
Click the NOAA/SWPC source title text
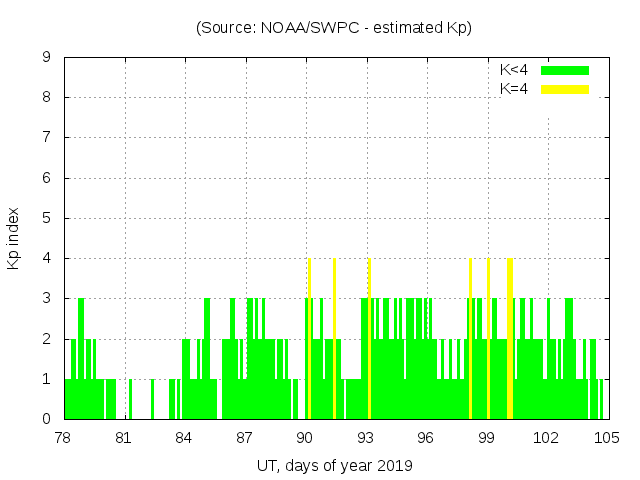pyautogui.click(x=334, y=28)
